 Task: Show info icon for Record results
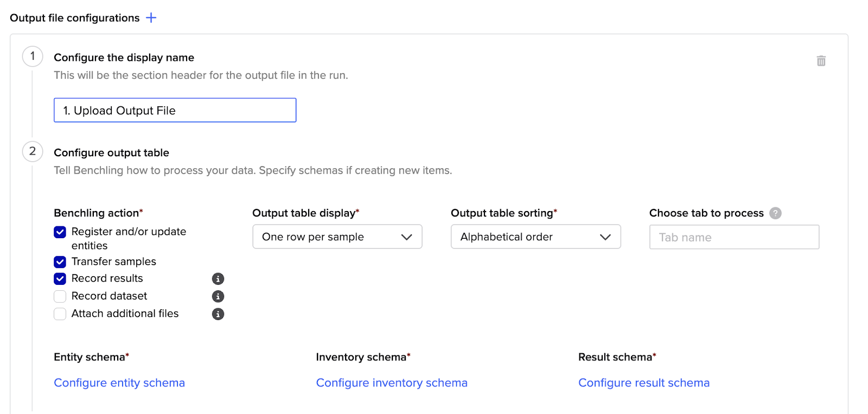pos(218,279)
